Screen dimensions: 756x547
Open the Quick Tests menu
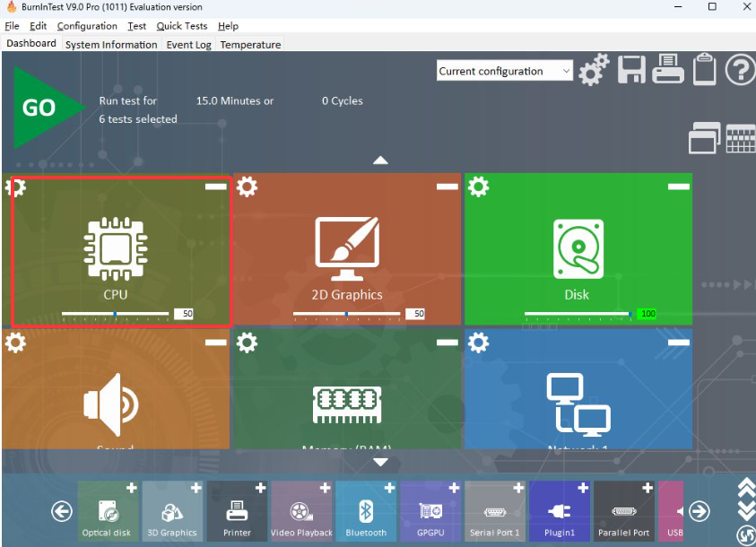click(x=181, y=26)
